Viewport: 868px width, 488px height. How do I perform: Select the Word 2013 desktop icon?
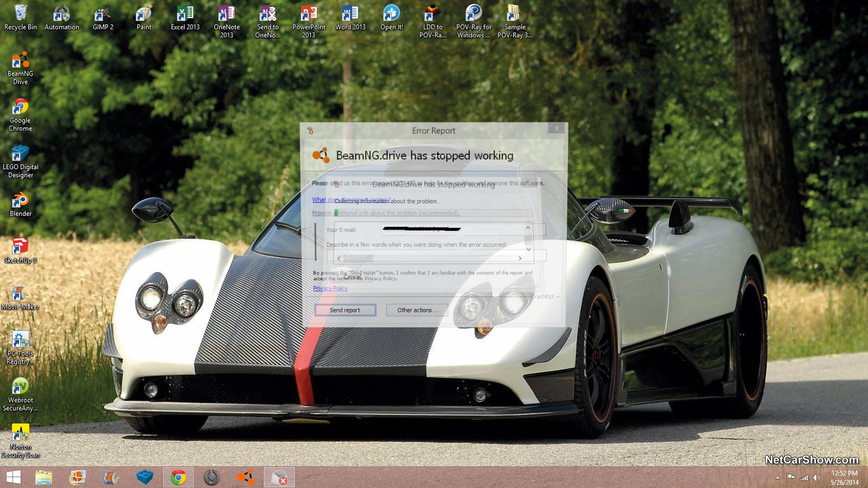[350, 17]
